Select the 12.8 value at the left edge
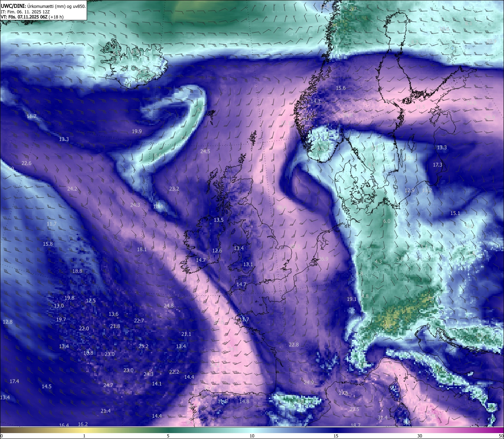Screen dimensions: 504x439 tap(7, 322)
